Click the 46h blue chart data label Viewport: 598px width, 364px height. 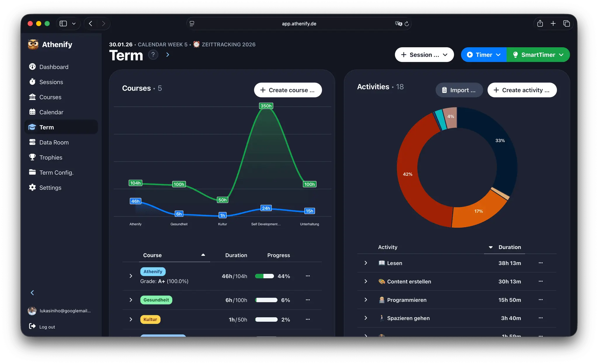coord(135,201)
